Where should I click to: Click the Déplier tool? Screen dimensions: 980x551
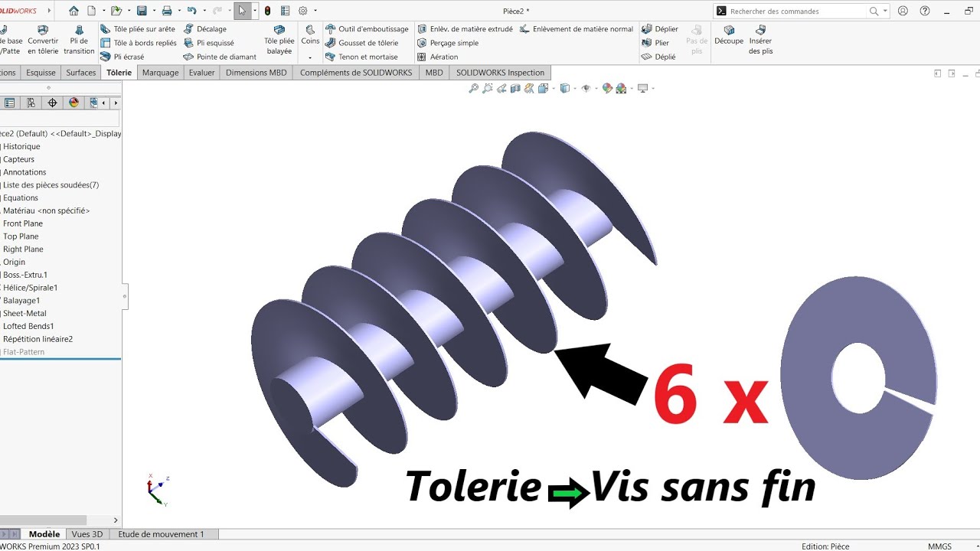[660, 29]
